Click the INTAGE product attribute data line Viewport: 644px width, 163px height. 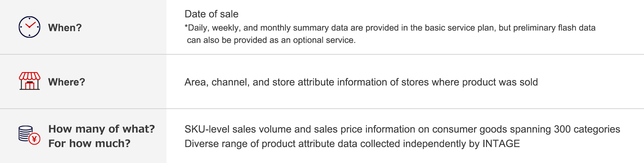[352, 144]
